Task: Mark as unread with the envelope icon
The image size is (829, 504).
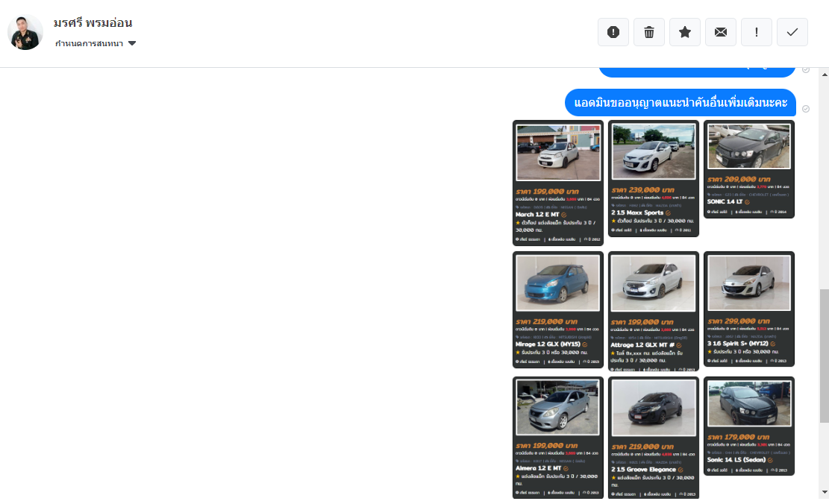Action: (721, 32)
